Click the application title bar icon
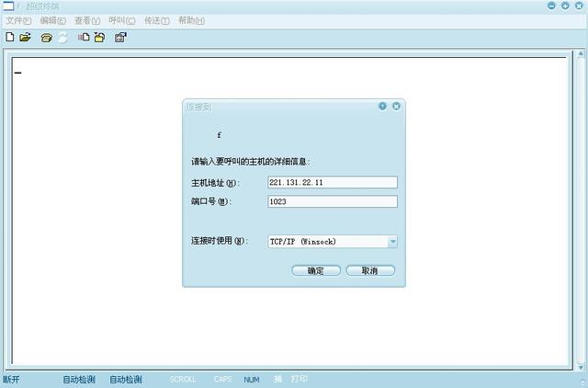Viewport: 588px width, 388px height. (x=8, y=6)
